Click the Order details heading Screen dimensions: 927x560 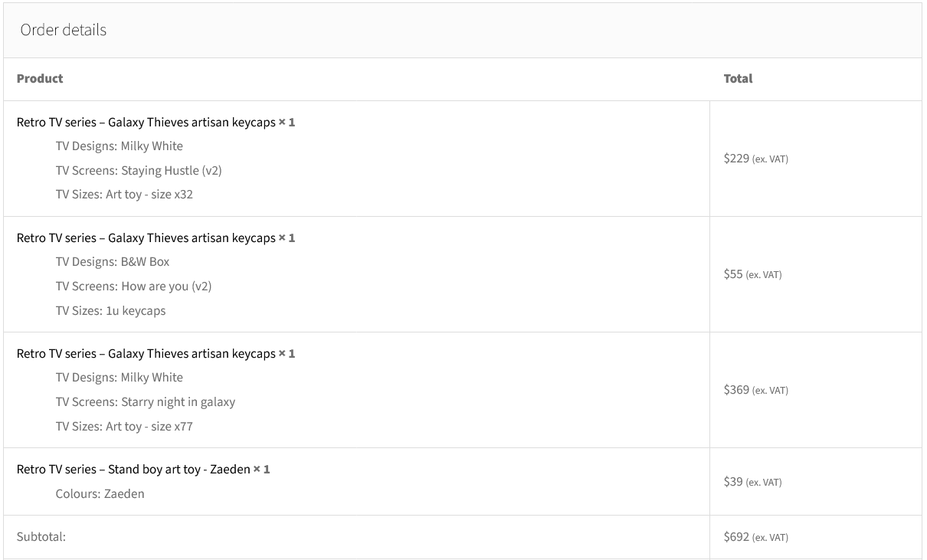click(x=63, y=30)
